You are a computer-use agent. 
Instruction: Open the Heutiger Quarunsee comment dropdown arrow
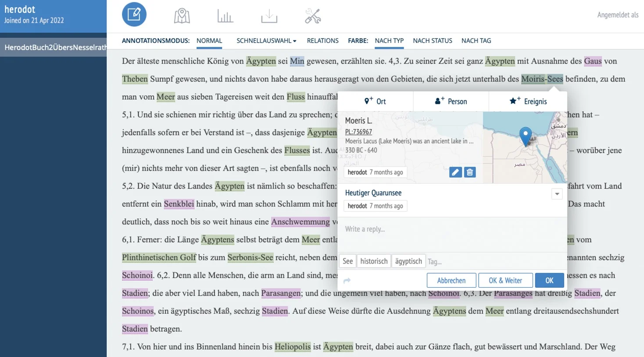pyautogui.click(x=557, y=194)
